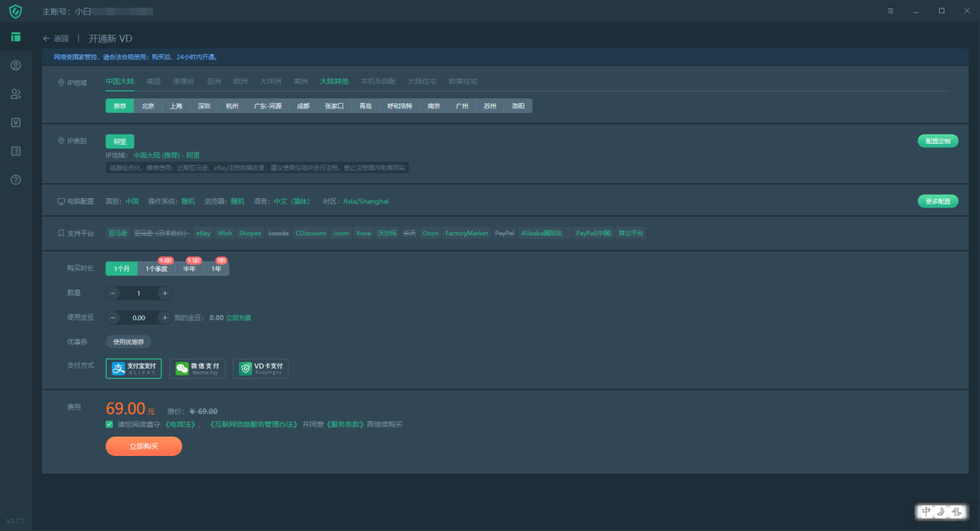
Task: Open the help question-mark icon in the sidebar
Action: click(15, 180)
